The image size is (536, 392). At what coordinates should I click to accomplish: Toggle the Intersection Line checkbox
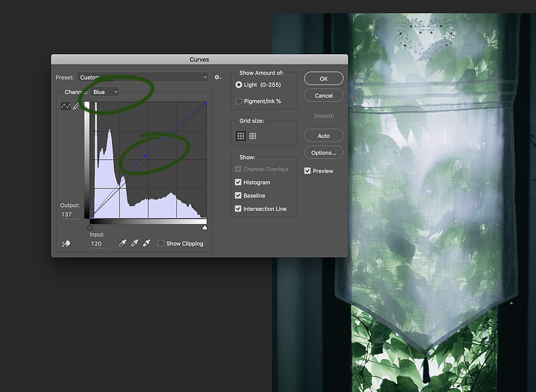pos(238,209)
